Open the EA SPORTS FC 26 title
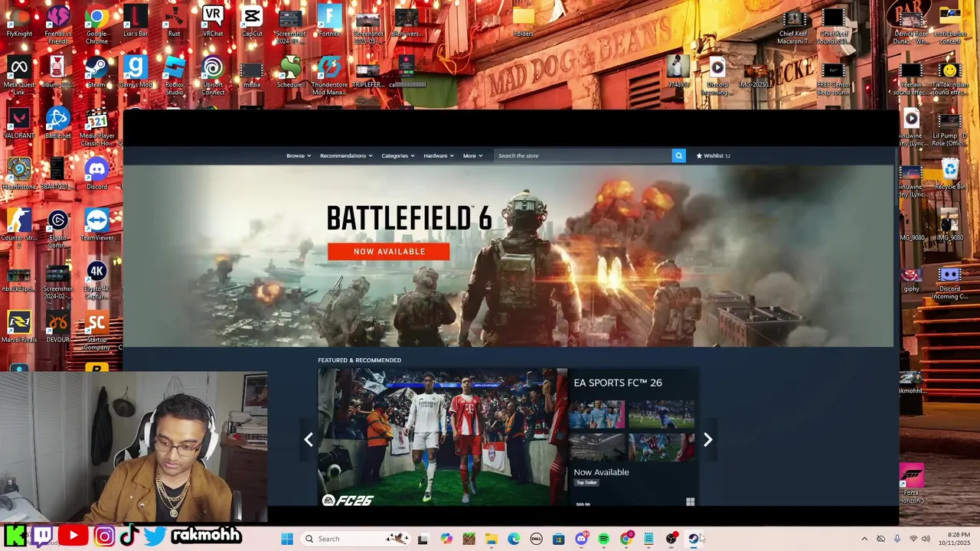Screen dimensions: 980x551 (x=618, y=383)
